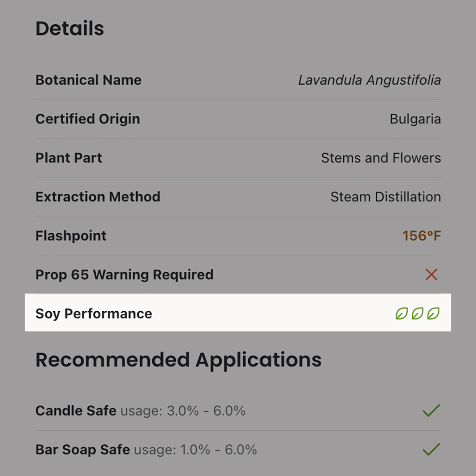The image size is (476, 476).
Task: Click the Certified Origin Bulgaria value
Action: tap(415, 119)
